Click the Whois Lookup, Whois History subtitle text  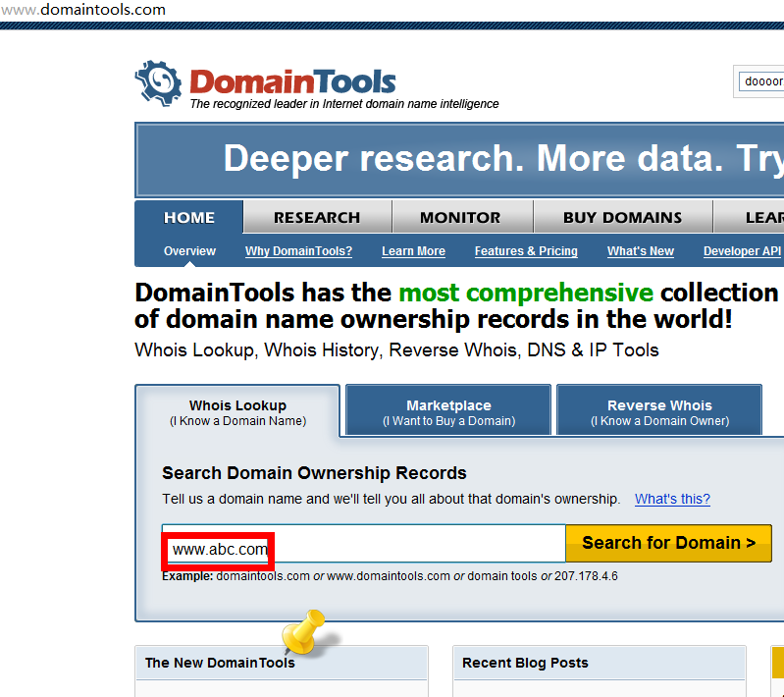point(396,350)
